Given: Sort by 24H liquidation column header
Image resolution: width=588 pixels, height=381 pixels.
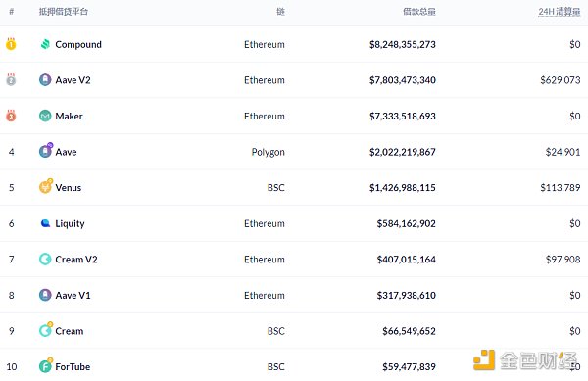Looking at the screenshot, I should [x=560, y=12].
